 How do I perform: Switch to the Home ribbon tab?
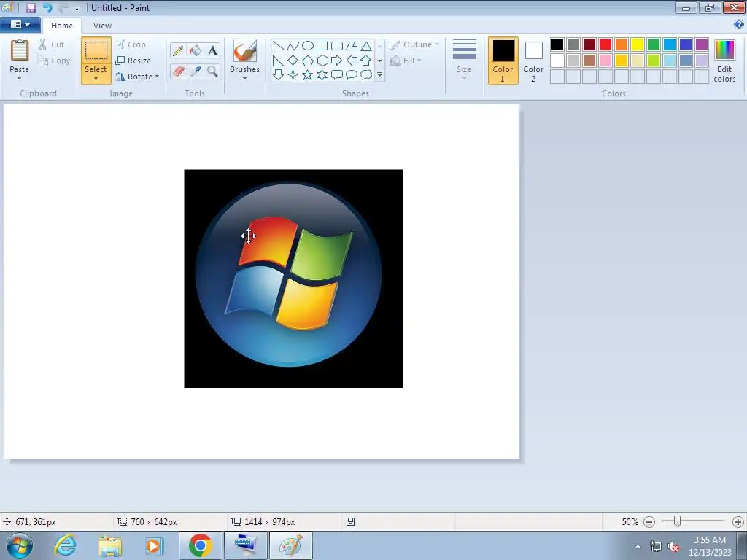(x=62, y=26)
